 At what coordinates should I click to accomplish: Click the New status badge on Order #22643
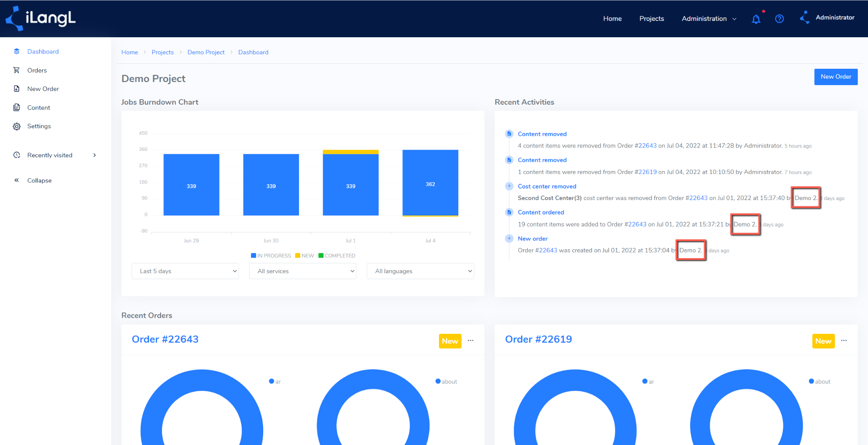[x=450, y=341]
